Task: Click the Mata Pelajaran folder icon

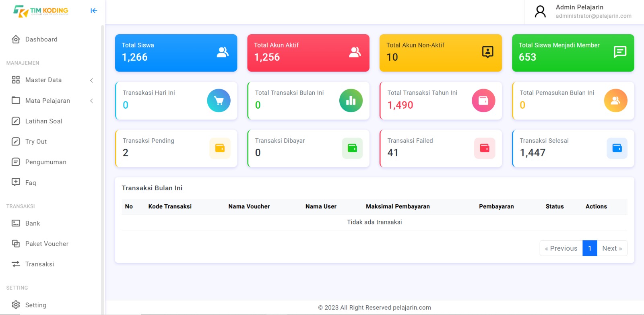Action: pos(16,100)
